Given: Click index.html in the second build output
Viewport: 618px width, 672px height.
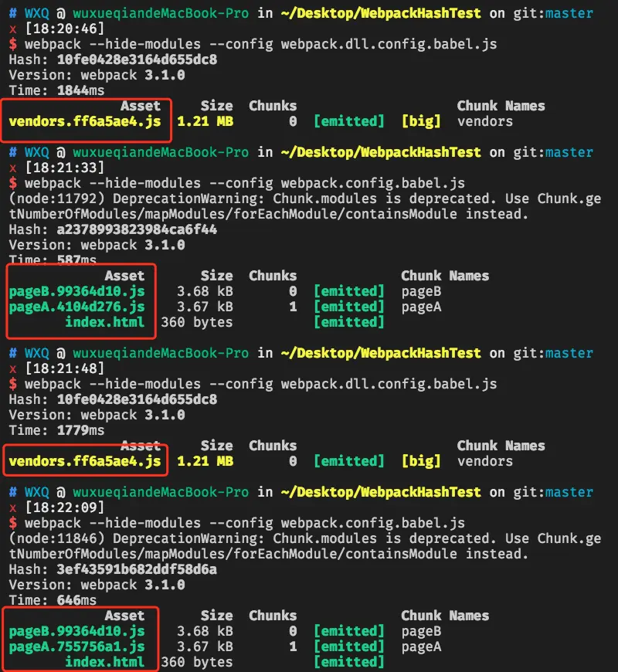Looking at the screenshot, I should pos(104,322).
